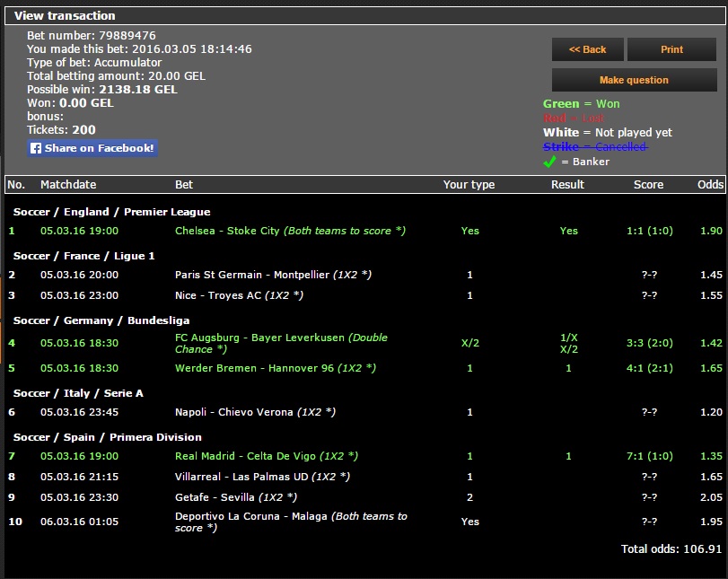Image resolution: width=728 pixels, height=579 pixels.
Task: Click the odds value 1.42
Action: [x=711, y=343]
